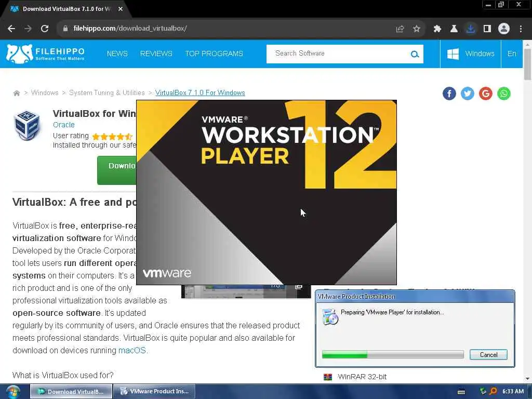
Task: Reload the FileHippo page
Action: pyautogui.click(x=45, y=29)
